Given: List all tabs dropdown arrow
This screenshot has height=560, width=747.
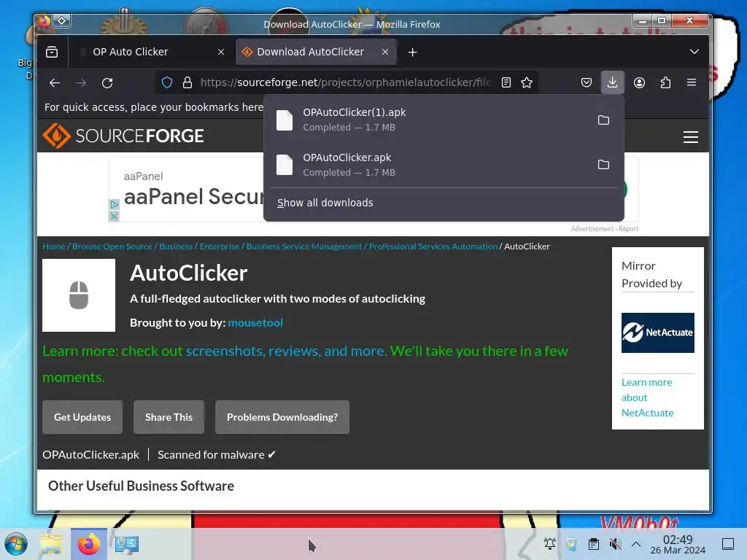Looking at the screenshot, I should [694, 52].
